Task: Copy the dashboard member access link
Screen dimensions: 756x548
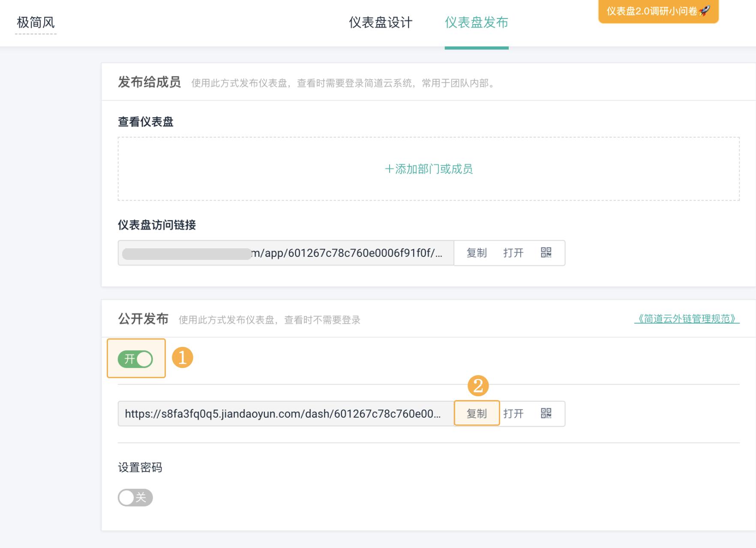Action: pyautogui.click(x=477, y=253)
